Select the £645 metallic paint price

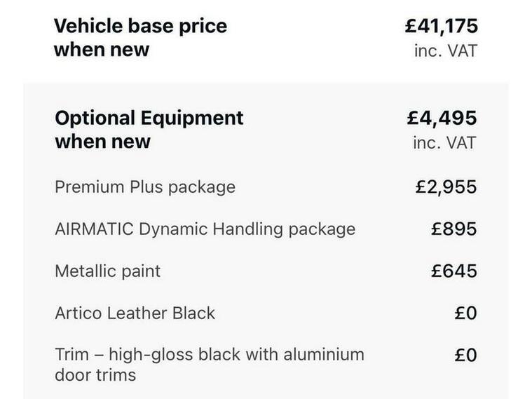click(x=454, y=271)
